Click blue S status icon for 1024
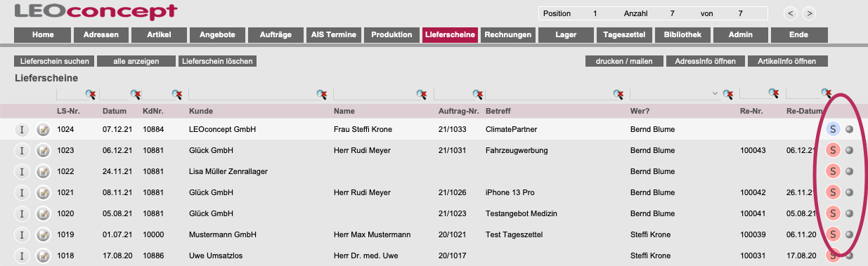Screen dimensions: 868x266 [833, 129]
